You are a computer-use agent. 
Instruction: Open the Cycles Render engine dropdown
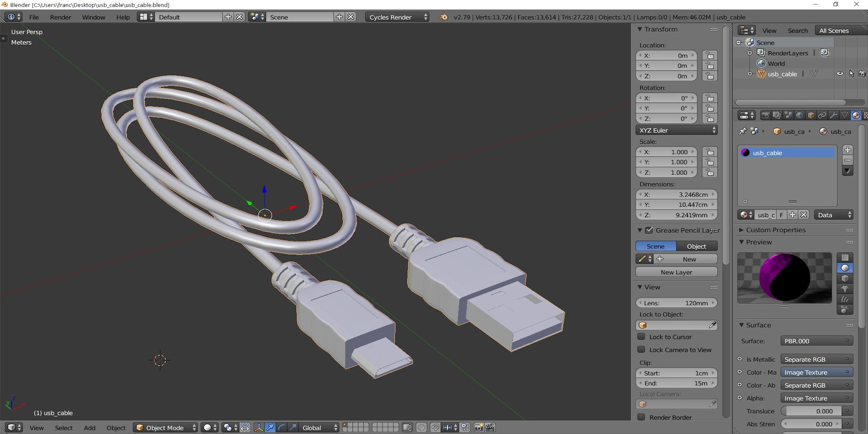point(397,17)
